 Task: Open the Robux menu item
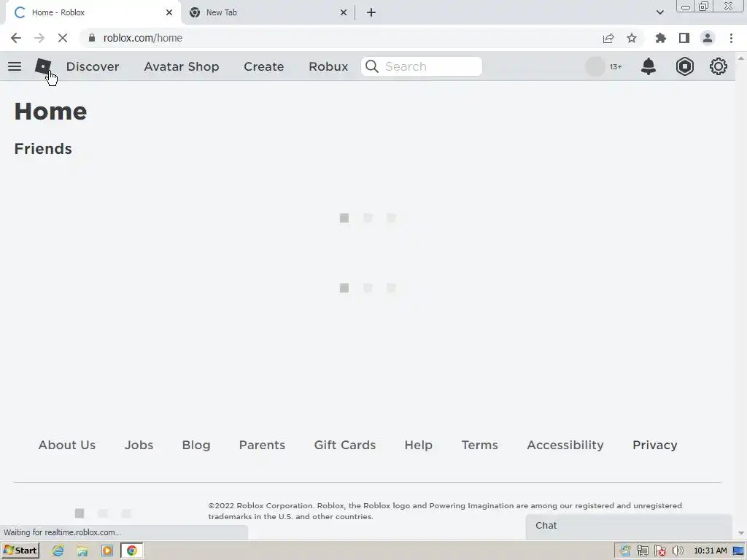tap(328, 66)
